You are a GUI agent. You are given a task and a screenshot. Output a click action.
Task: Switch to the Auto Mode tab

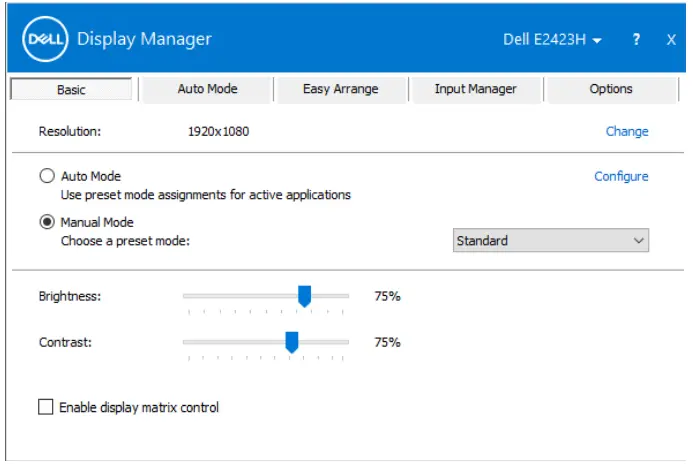[207, 89]
